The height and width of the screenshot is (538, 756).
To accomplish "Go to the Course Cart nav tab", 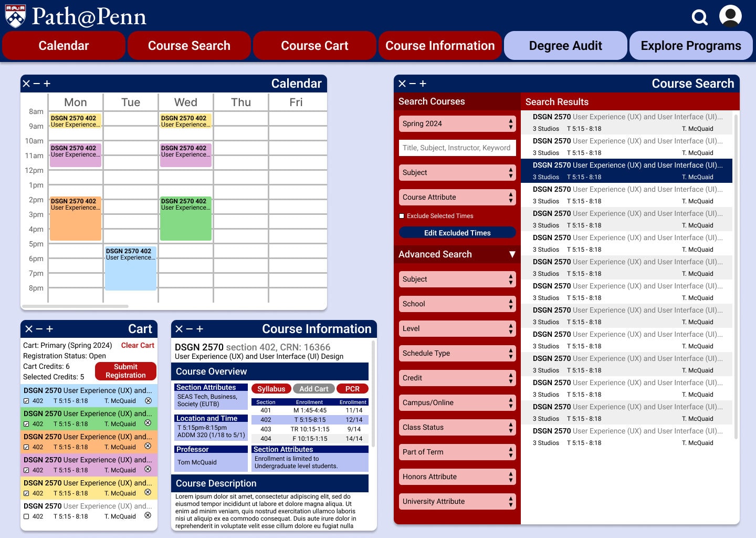I will (314, 46).
